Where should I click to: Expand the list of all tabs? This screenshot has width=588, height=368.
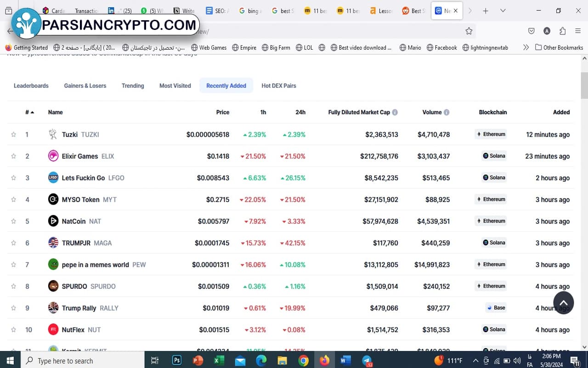tap(503, 11)
